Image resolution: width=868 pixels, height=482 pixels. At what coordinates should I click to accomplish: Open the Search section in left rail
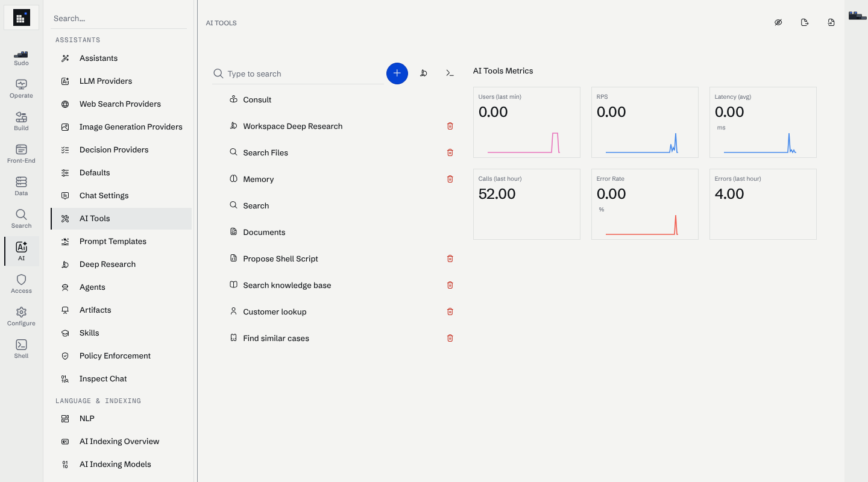pos(21,219)
